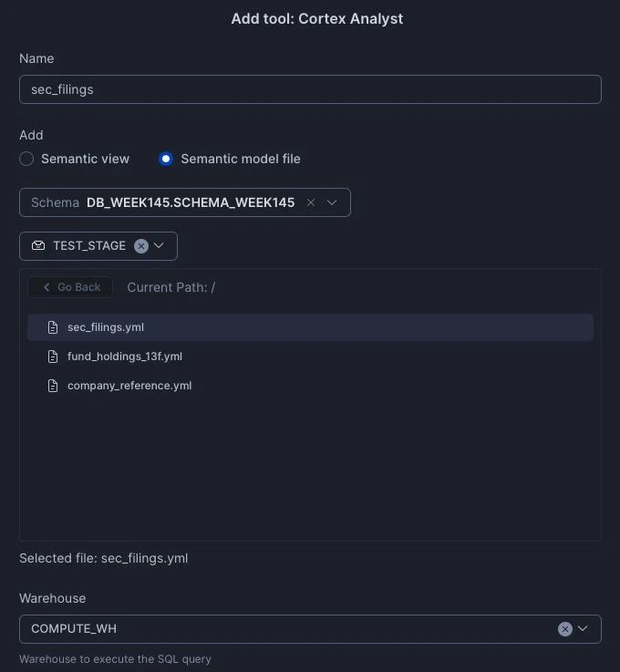Select the fund_holdings_13f.yml file
The image size is (620, 672).
[310, 357]
